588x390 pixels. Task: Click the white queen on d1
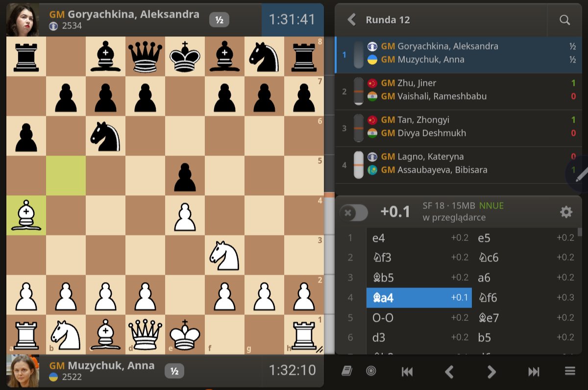(145, 335)
